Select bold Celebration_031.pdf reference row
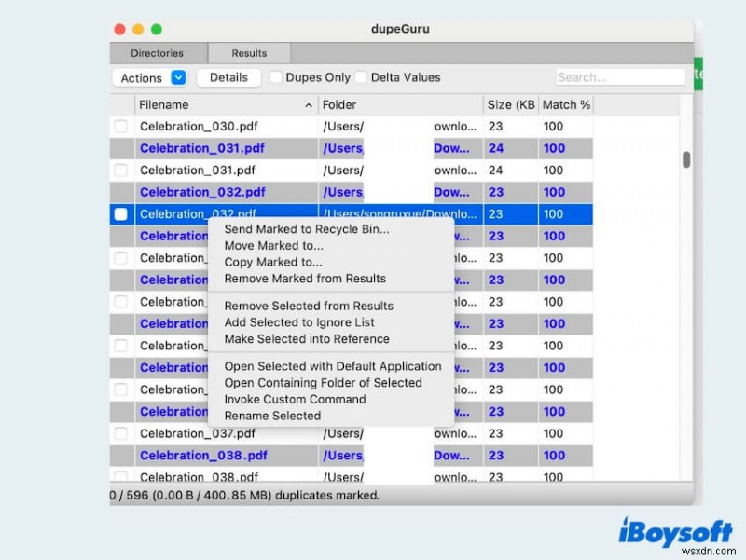 (x=352, y=148)
